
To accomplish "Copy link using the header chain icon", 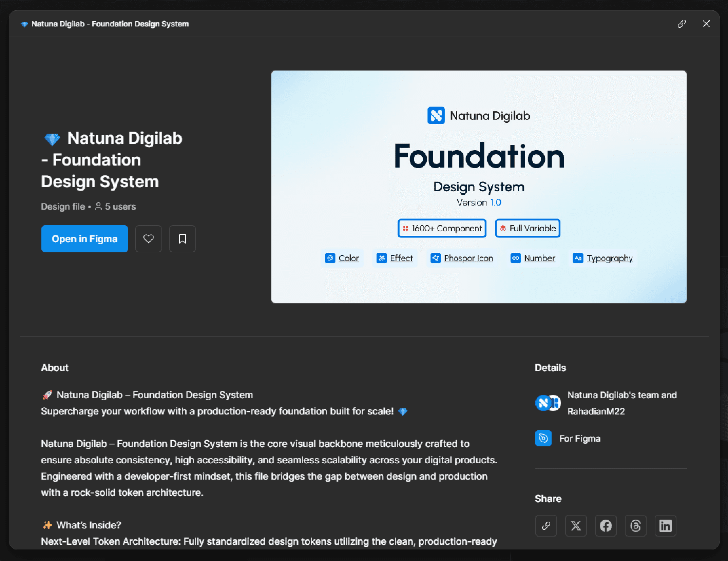I will (x=682, y=24).
